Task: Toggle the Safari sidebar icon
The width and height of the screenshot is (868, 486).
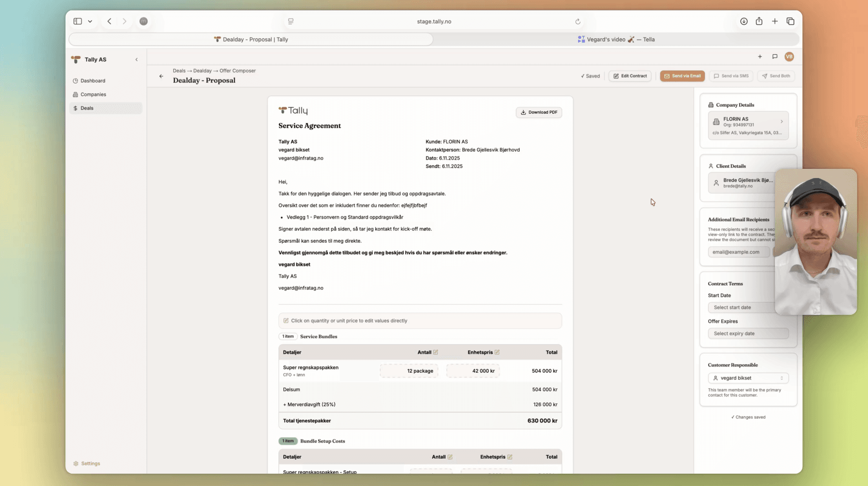Action: point(77,21)
